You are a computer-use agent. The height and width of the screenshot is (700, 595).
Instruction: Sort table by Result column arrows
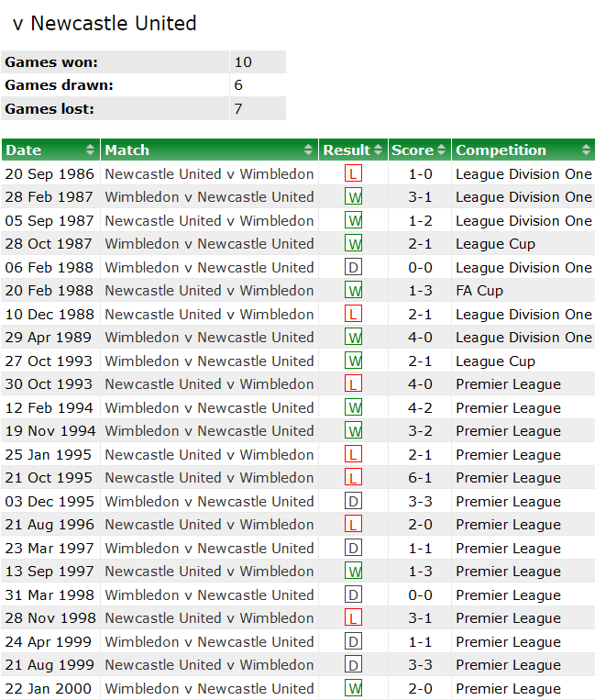[x=378, y=150]
